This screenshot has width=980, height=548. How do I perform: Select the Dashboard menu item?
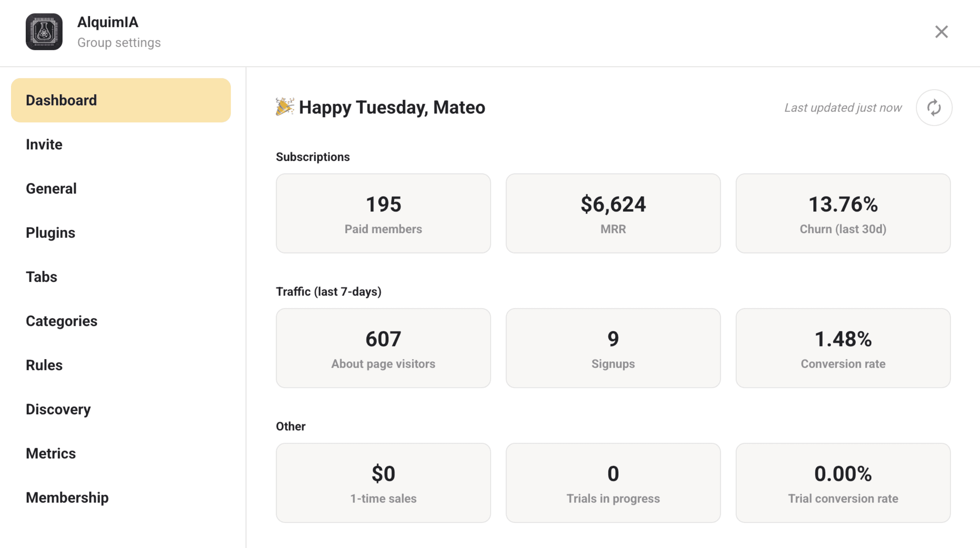(121, 100)
